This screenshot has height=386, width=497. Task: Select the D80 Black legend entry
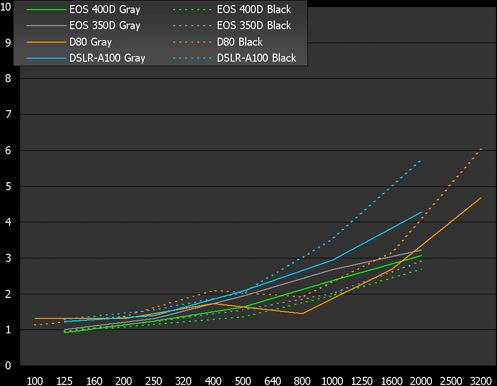tap(218, 42)
